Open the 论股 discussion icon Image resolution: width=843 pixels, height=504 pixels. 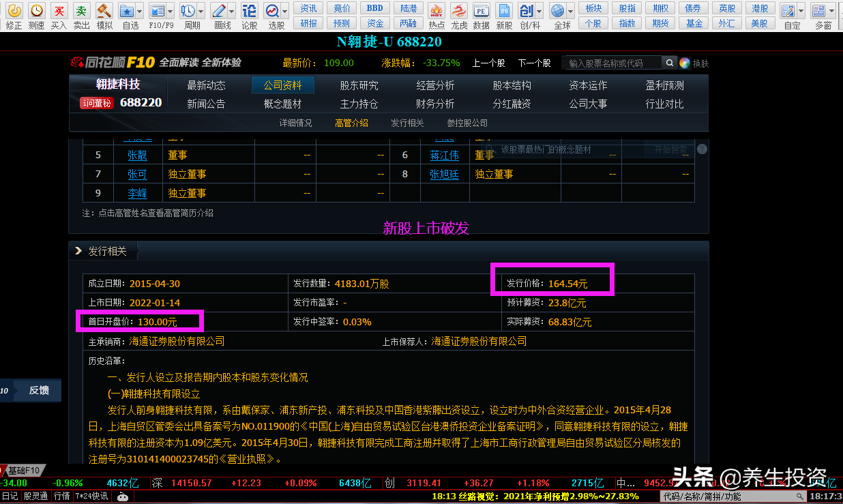(250, 11)
